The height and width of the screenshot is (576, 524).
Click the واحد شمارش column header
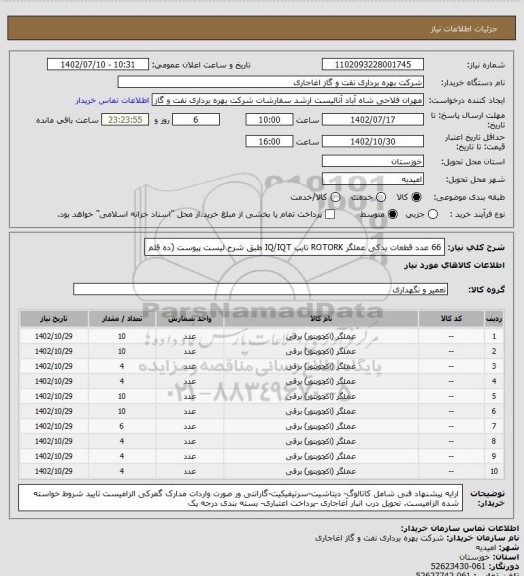pos(190,318)
